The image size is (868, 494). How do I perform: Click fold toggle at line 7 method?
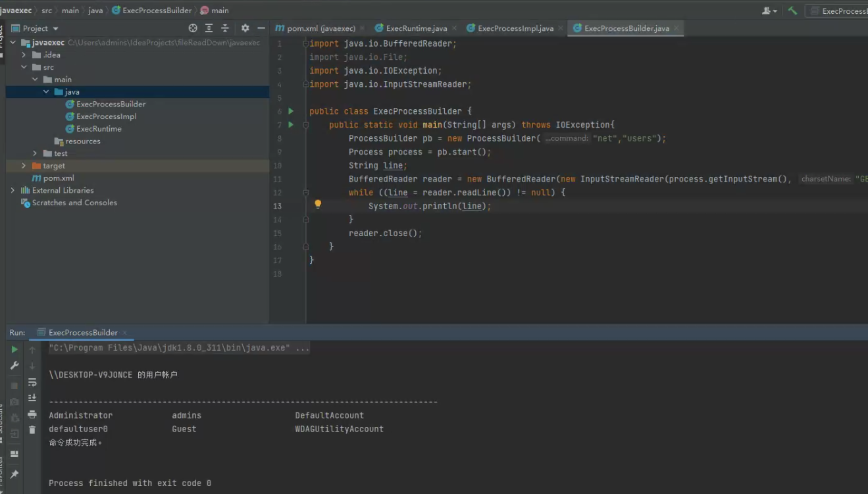[x=305, y=124]
